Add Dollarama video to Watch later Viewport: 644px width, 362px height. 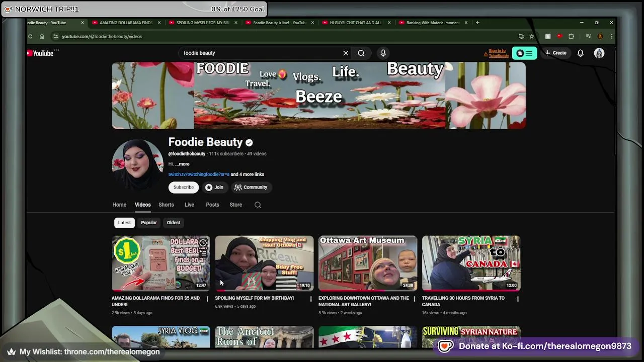point(203,243)
